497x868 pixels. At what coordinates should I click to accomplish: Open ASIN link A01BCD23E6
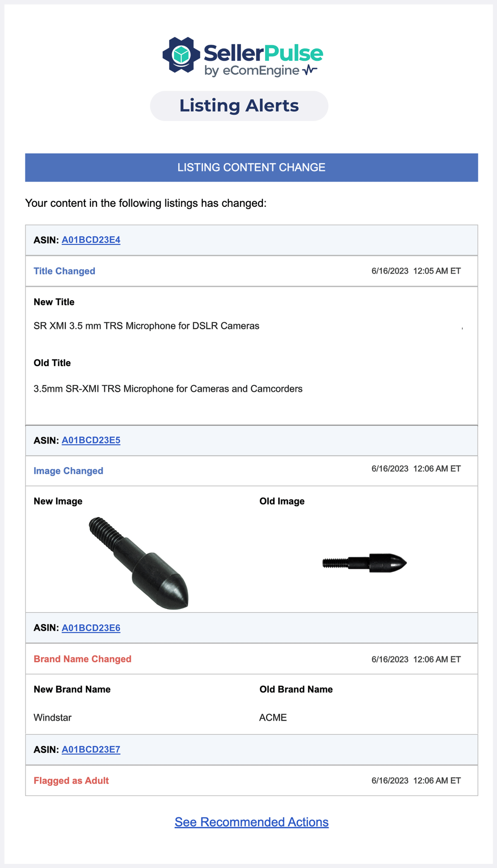[x=91, y=628]
